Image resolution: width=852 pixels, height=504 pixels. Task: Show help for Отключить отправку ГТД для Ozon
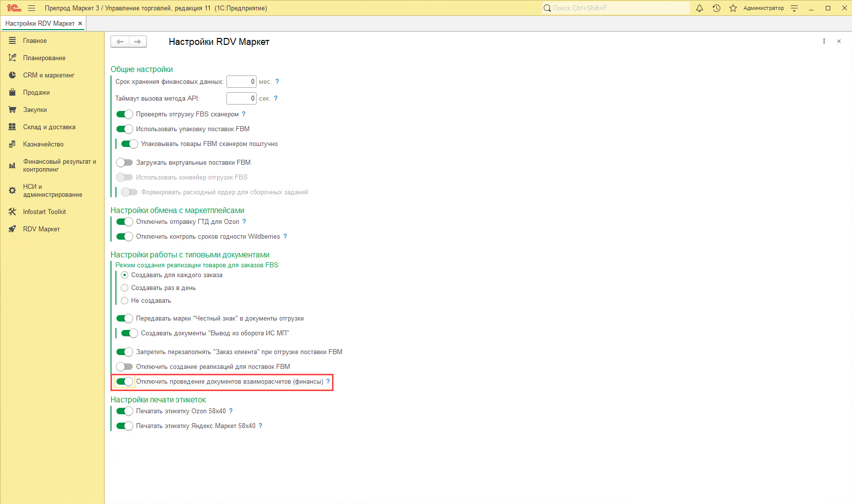tap(244, 221)
